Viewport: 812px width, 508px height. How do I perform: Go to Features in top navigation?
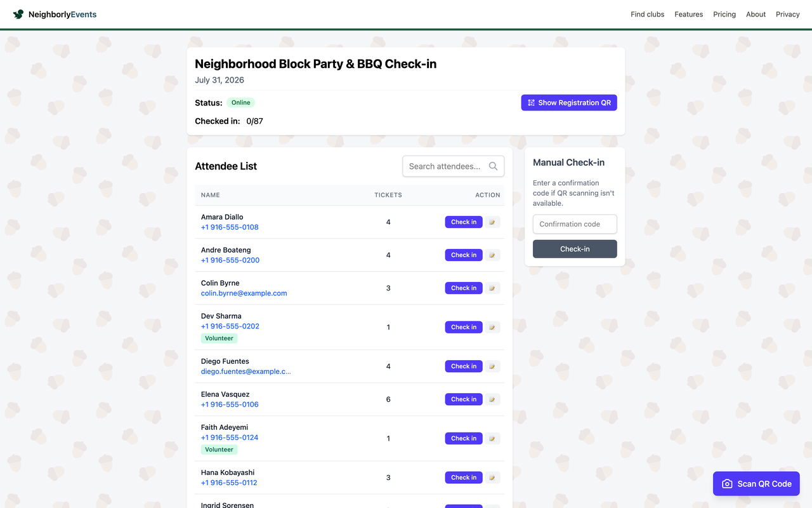click(688, 14)
